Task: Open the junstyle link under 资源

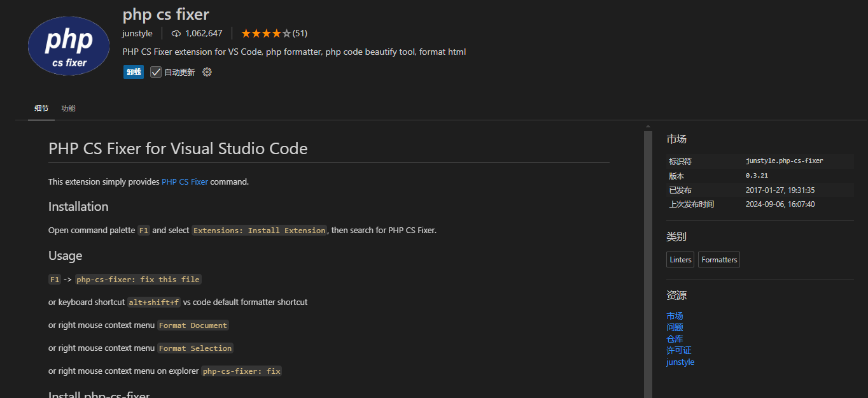Action: (x=680, y=362)
